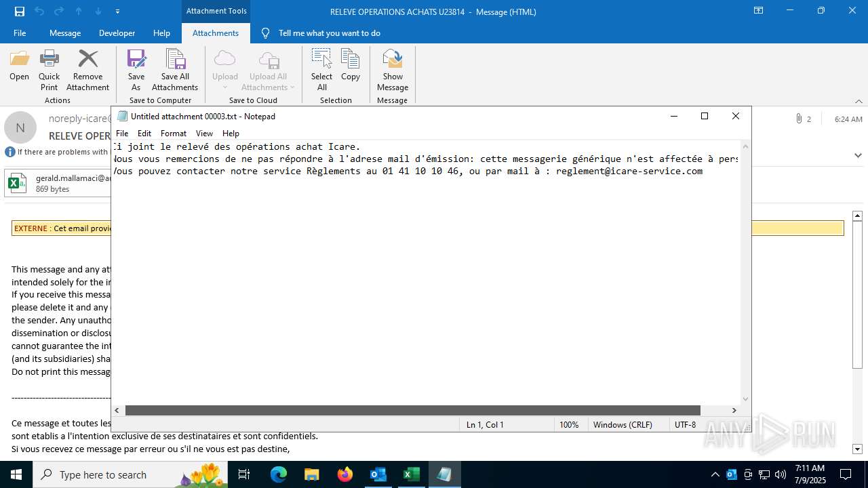868x488 pixels.
Task: Click Windows Start button
Action: pos(16,474)
